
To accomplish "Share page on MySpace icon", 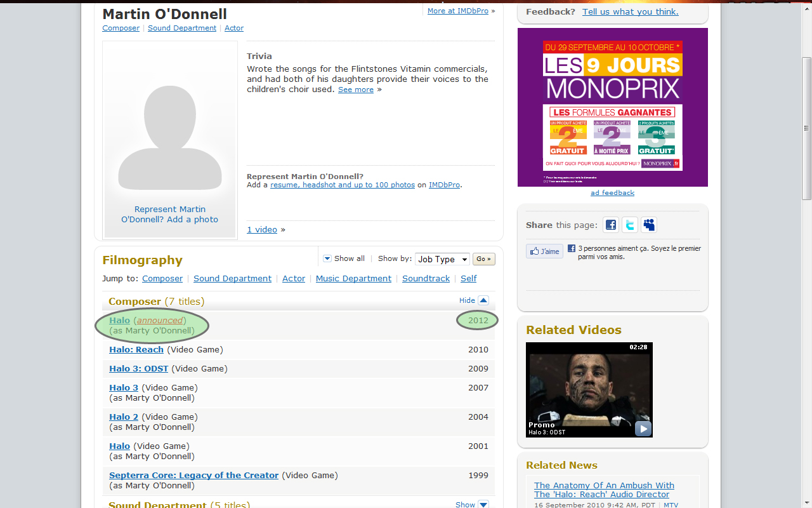I will [648, 225].
